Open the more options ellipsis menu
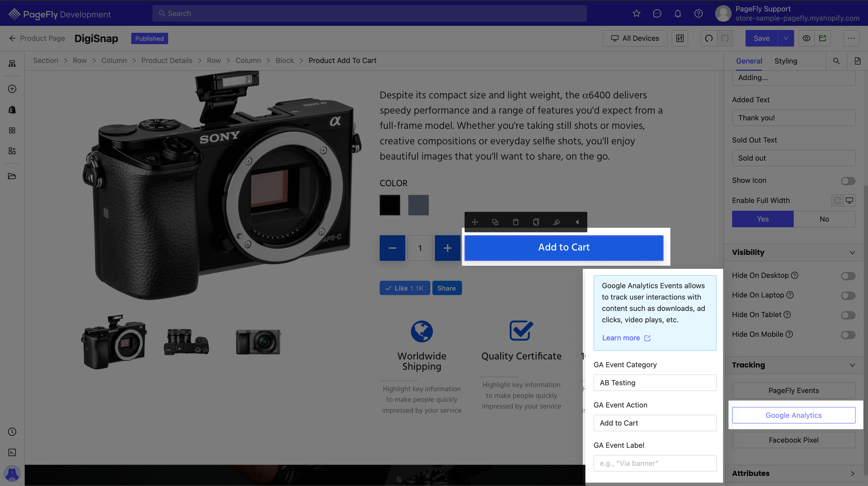This screenshot has height=486, width=868. tap(851, 38)
